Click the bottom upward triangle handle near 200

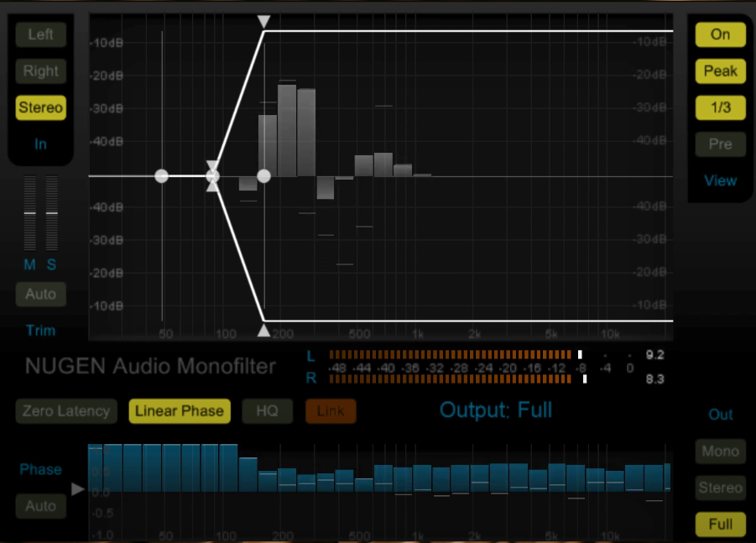click(x=263, y=331)
